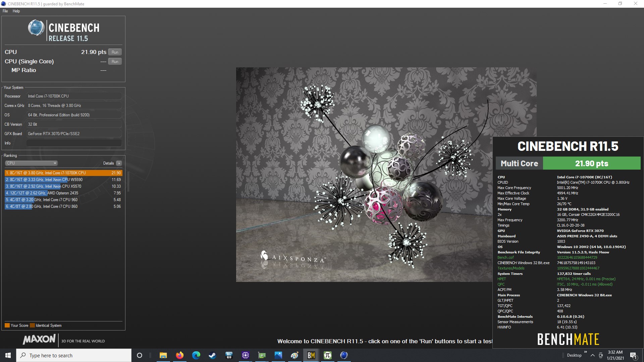644x362 pixels.
Task: Click the Info text field
Action: 74,143
